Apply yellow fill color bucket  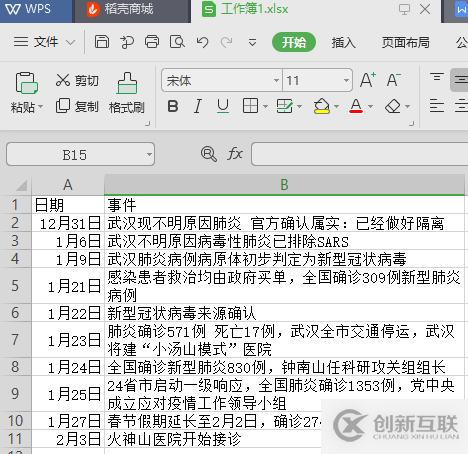[322, 106]
